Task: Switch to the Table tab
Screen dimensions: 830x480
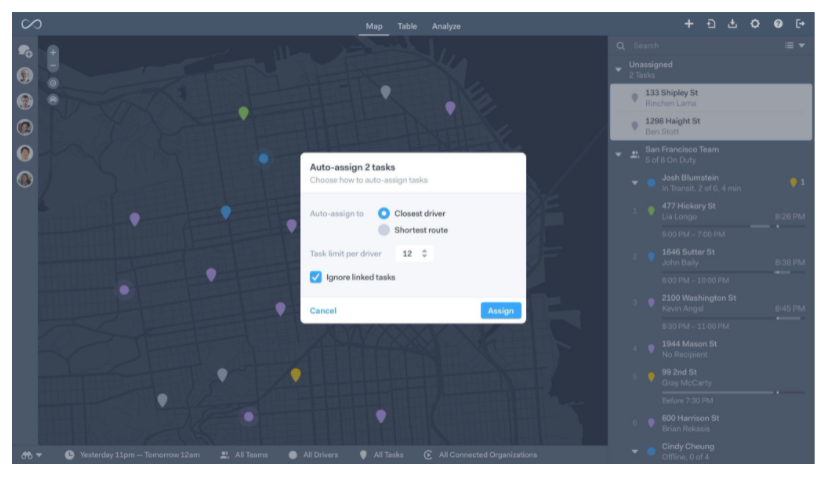Action: (x=407, y=26)
